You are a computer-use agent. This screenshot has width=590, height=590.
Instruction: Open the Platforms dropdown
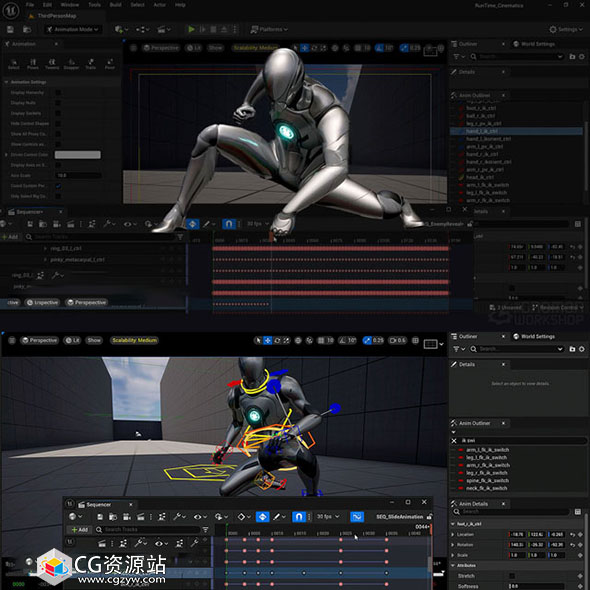point(269,29)
